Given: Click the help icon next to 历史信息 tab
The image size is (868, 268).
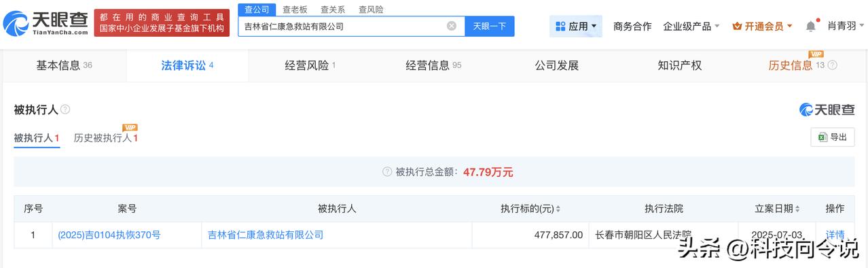Looking at the screenshot, I should (832, 65).
